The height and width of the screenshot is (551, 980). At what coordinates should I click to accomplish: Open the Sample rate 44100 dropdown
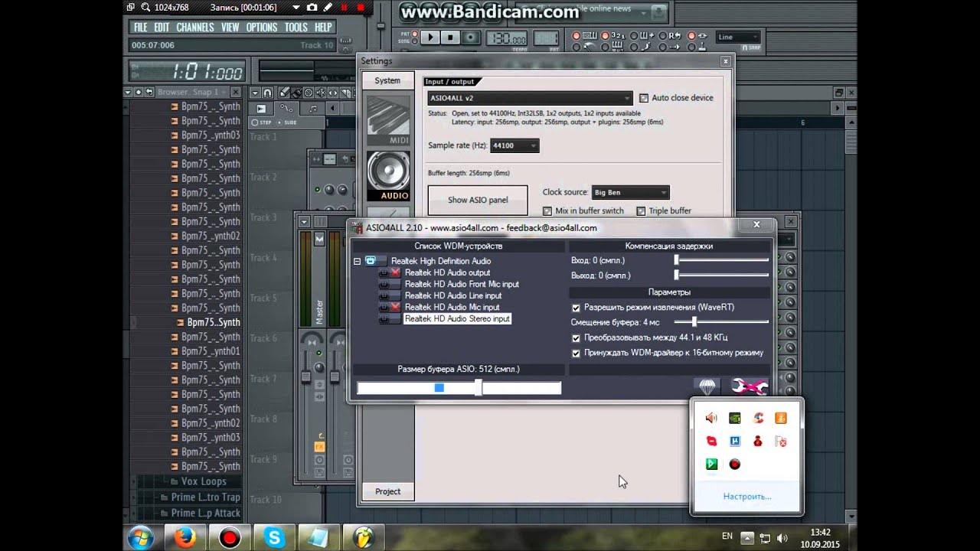tap(514, 145)
